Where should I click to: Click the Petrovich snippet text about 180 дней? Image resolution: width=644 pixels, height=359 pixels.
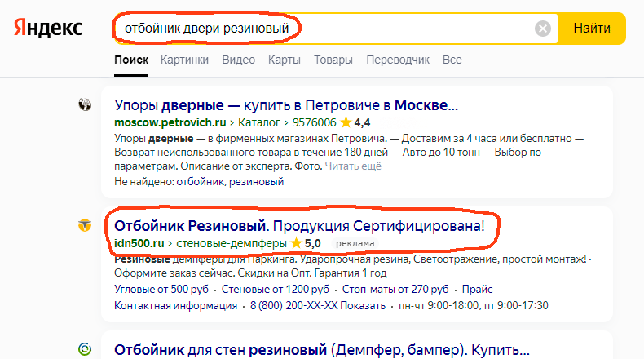click(349, 152)
